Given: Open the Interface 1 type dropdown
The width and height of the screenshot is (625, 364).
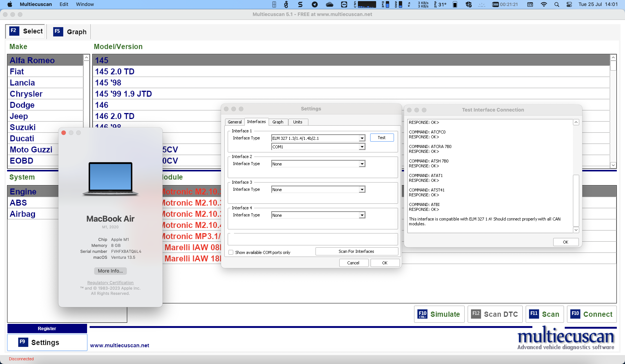Looking at the screenshot, I should click(362, 138).
